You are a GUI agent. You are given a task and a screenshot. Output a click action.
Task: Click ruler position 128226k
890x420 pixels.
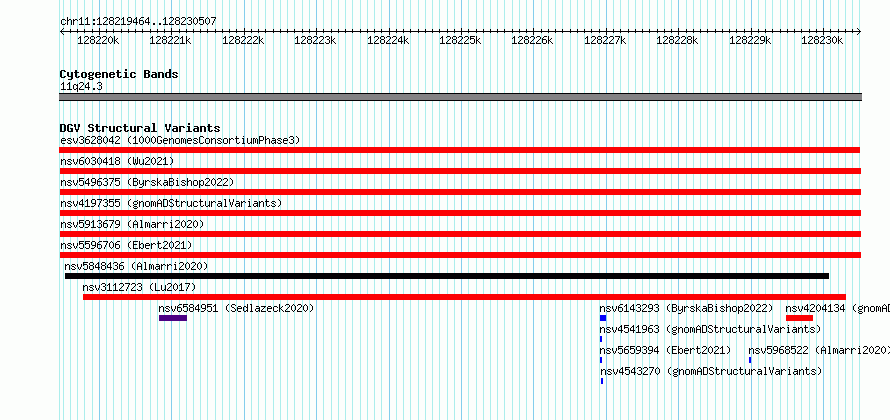[x=532, y=40]
